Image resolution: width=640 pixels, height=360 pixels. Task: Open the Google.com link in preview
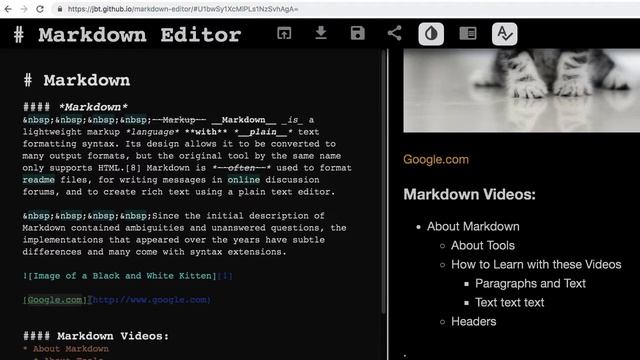(x=436, y=160)
